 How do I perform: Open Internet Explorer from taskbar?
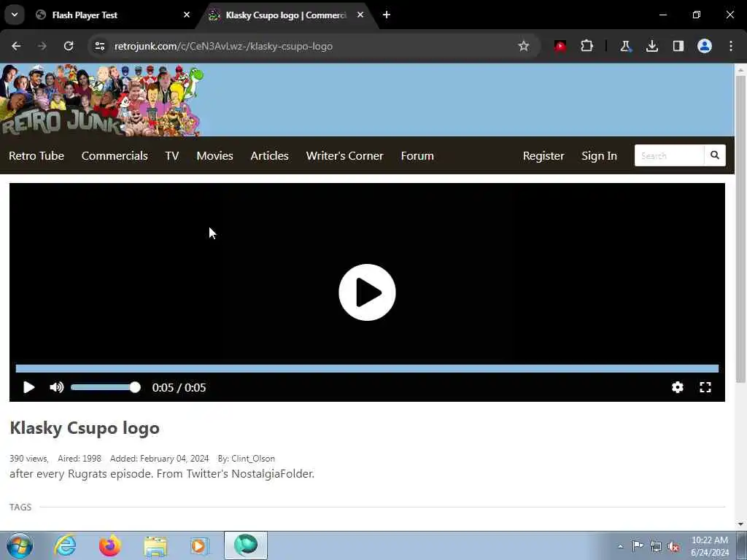pos(65,545)
